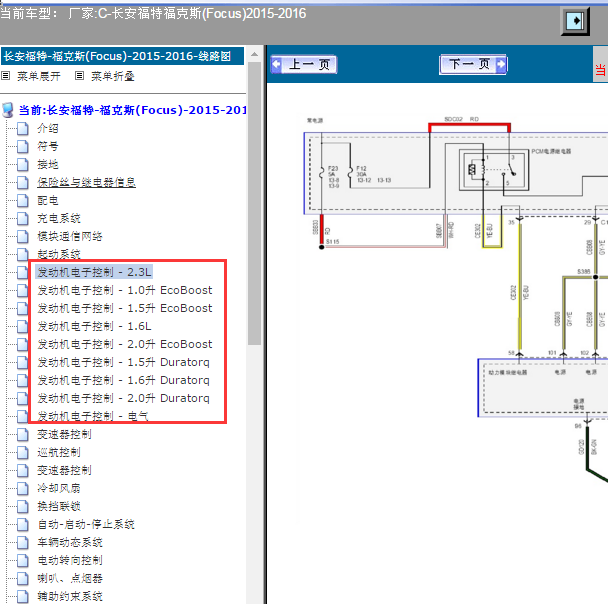Open the 巡航控制 entry
Screen dimensions: 608x604
click(59, 452)
